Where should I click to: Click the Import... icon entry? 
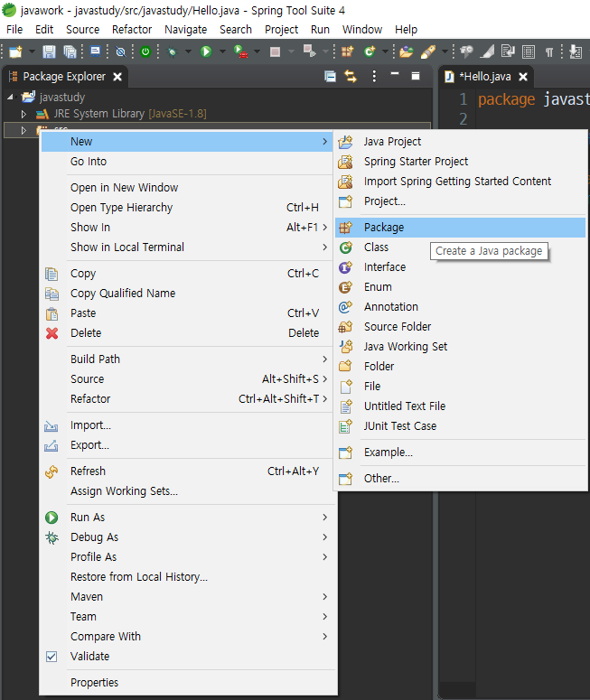[x=51, y=426]
